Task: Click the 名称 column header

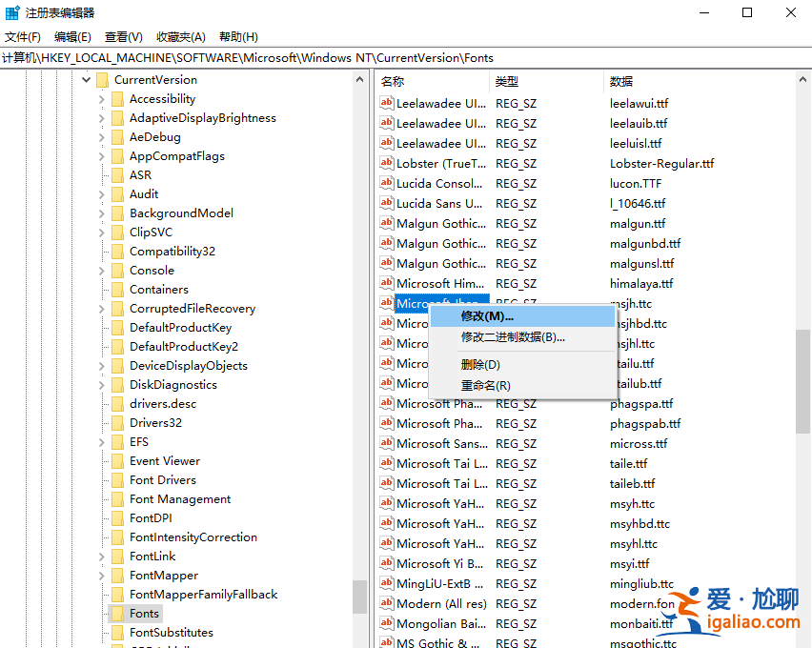Action: pos(393,81)
